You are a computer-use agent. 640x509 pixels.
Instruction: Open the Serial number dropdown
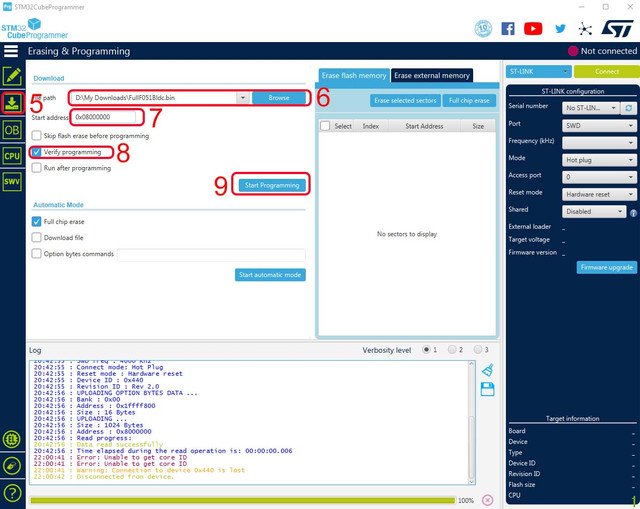tap(591, 108)
